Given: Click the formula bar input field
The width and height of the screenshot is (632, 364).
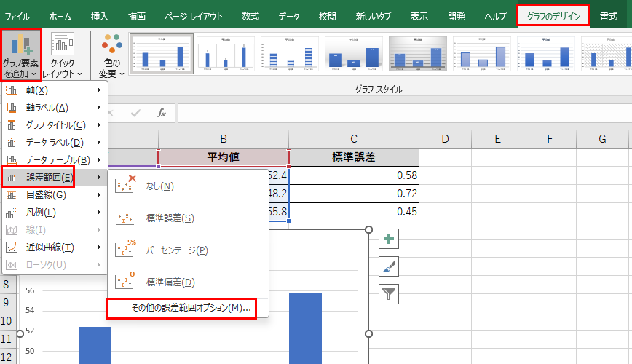Looking at the screenshot, I should click(400, 113).
